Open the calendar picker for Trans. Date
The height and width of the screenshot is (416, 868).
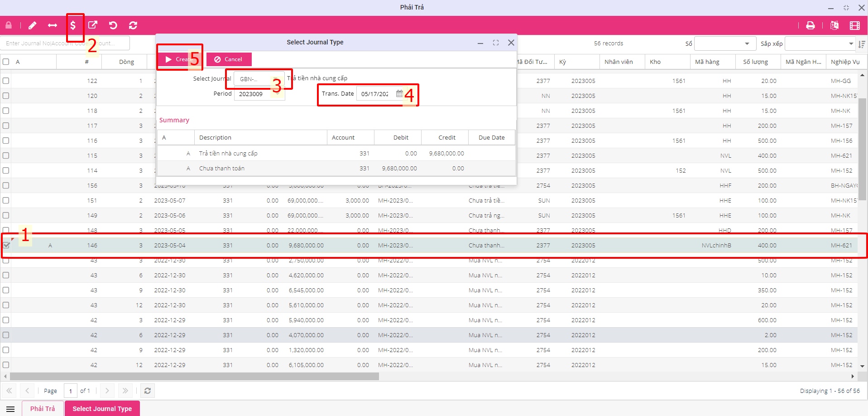coord(399,94)
